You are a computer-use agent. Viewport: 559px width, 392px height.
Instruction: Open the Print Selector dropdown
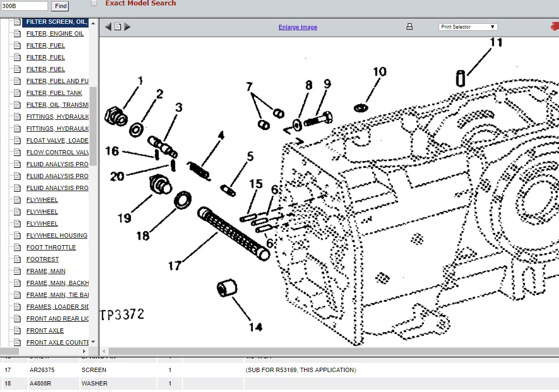pos(468,27)
